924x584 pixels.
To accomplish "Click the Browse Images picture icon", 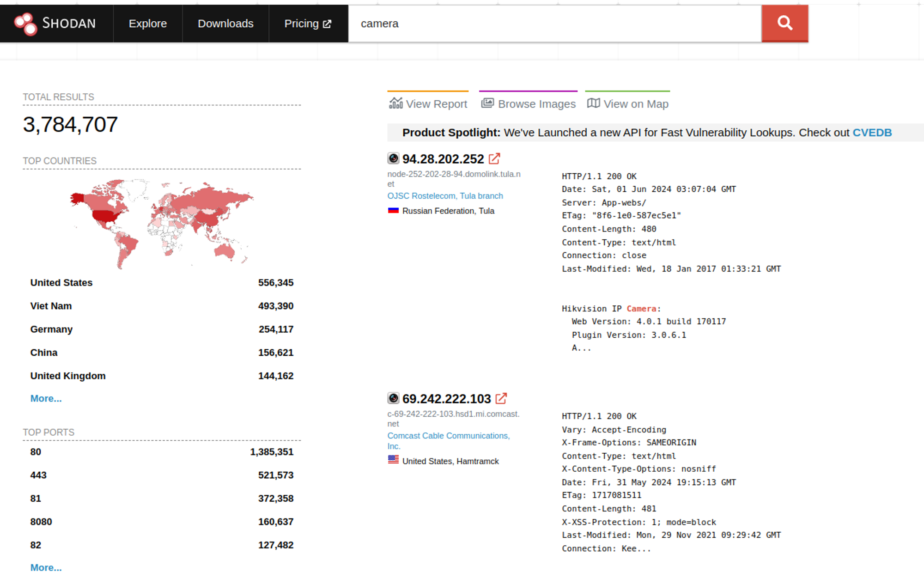I will coord(487,103).
